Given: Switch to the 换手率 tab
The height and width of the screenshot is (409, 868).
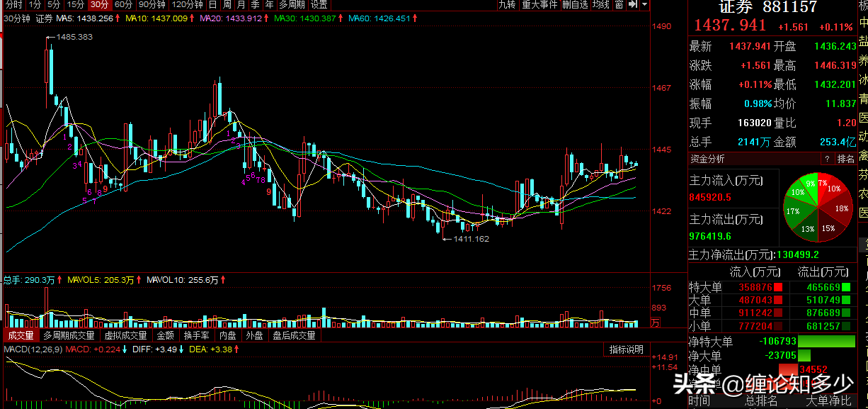Looking at the screenshot, I should tap(196, 335).
